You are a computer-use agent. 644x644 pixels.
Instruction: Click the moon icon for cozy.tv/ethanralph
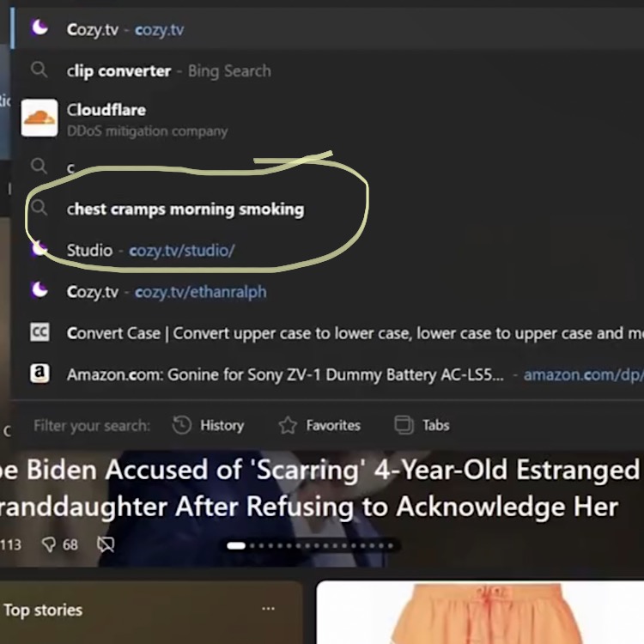click(x=39, y=290)
